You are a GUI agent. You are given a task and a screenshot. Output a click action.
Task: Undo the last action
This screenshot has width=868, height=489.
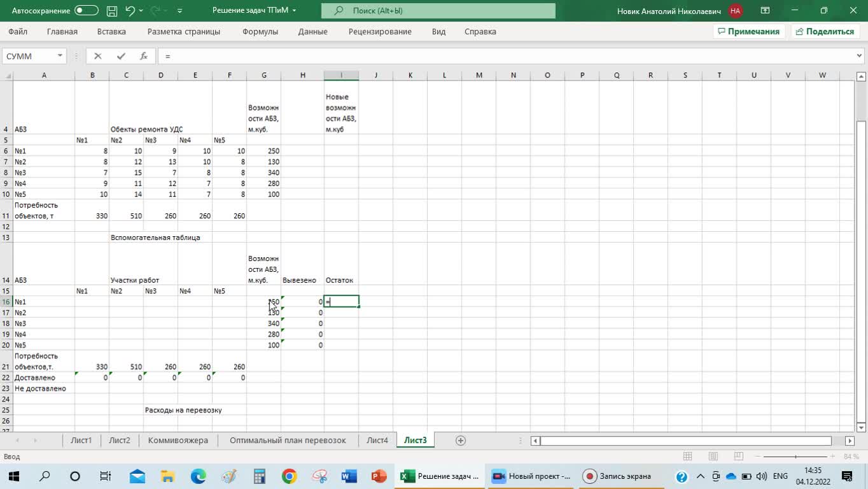pyautogui.click(x=130, y=11)
